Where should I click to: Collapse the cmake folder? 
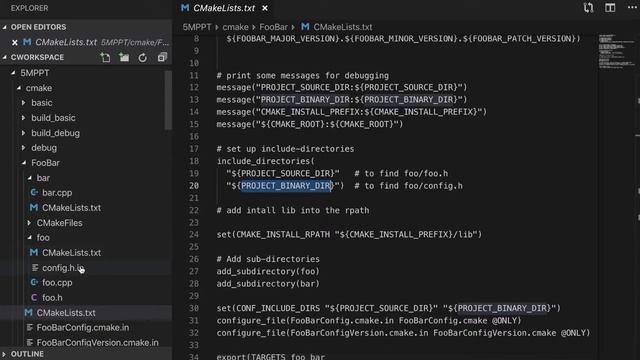click(19, 88)
